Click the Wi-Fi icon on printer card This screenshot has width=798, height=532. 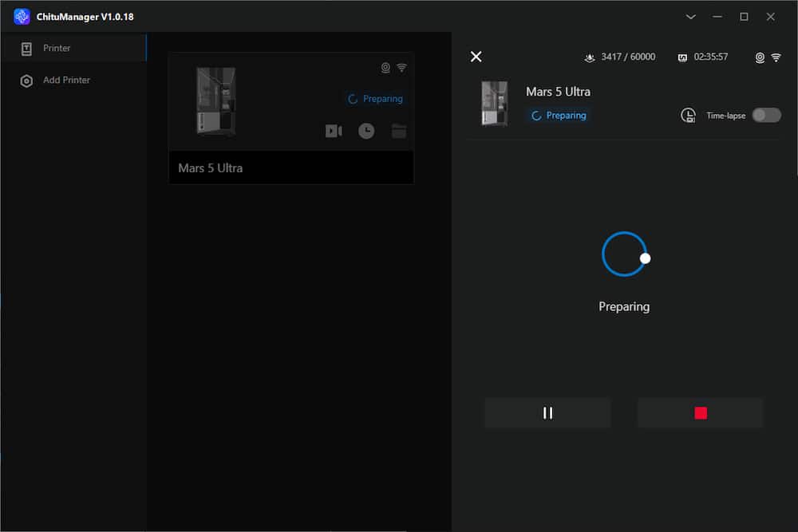coord(401,68)
